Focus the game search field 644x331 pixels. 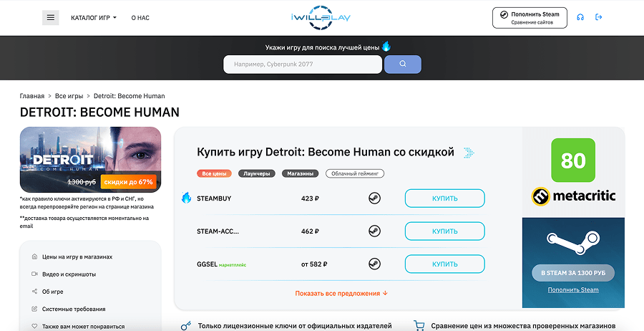(x=303, y=64)
